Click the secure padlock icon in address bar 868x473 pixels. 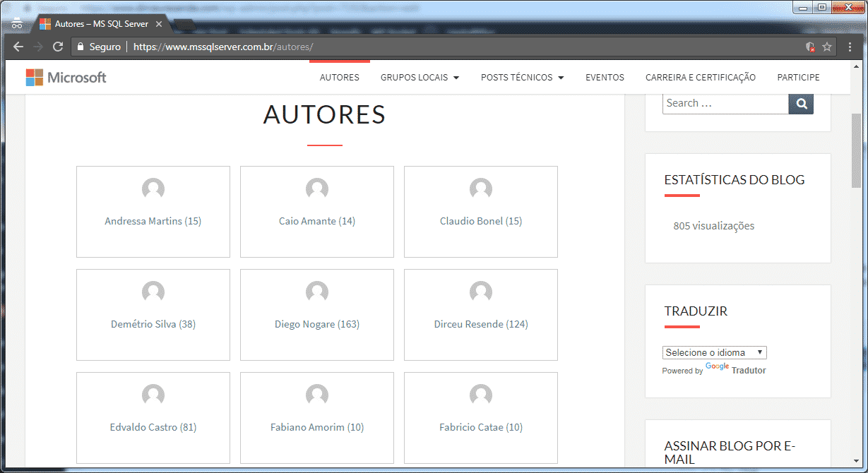[x=80, y=47]
